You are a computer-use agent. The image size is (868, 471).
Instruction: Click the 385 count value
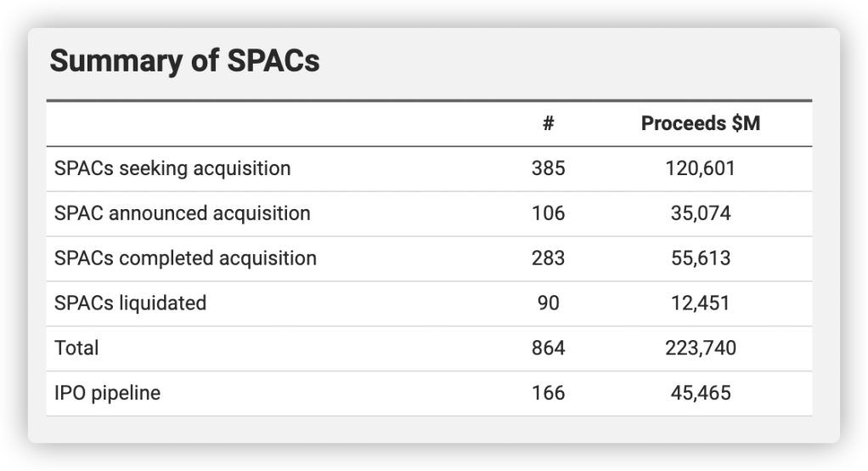pyautogui.click(x=548, y=168)
